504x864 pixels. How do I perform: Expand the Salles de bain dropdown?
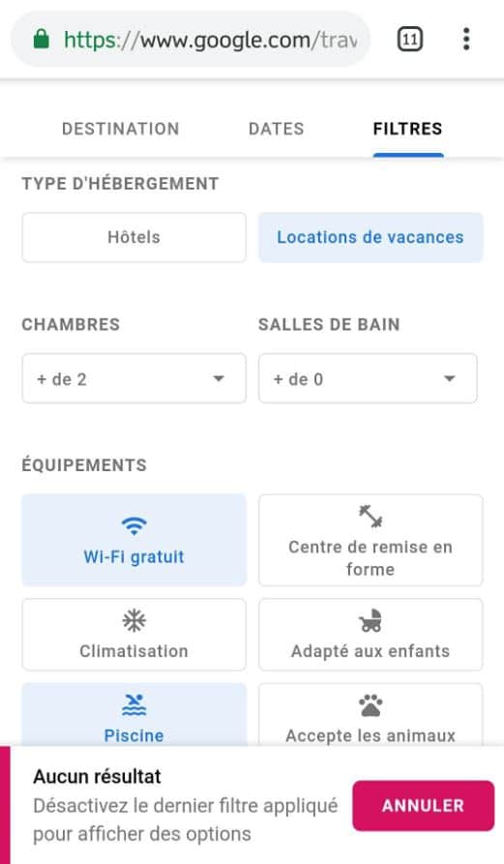[368, 378]
